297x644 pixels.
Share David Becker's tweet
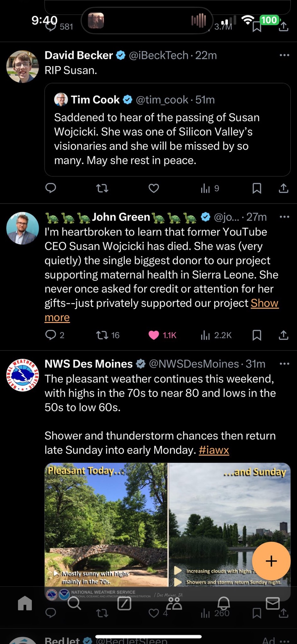[283, 188]
